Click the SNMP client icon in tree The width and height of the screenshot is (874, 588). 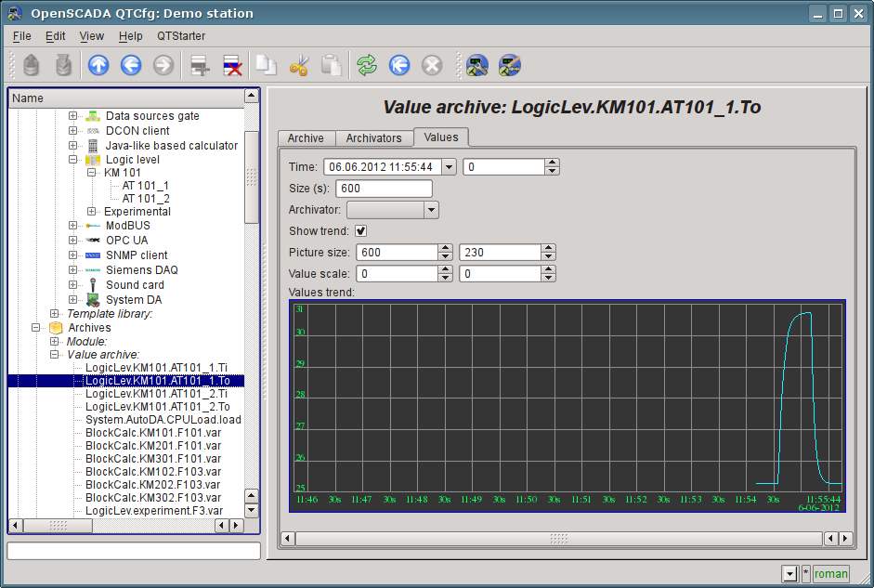[93, 255]
